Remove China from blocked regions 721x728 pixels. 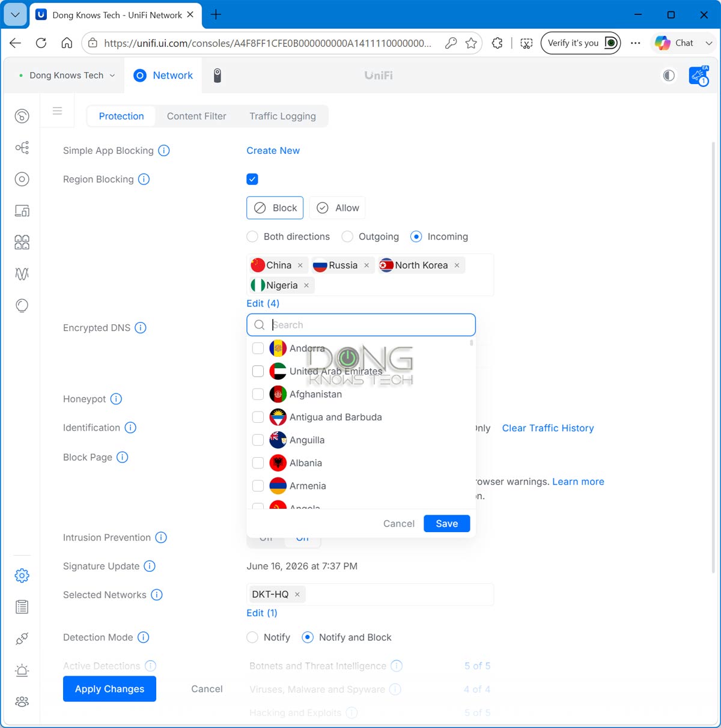300,265
